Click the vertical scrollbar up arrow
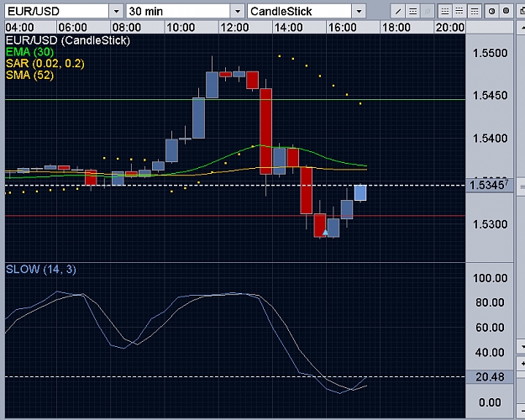The height and width of the screenshot is (420, 525). tap(521, 28)
